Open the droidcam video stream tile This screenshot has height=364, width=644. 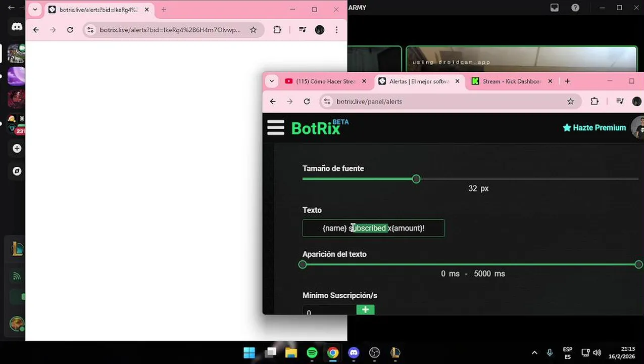522,59
